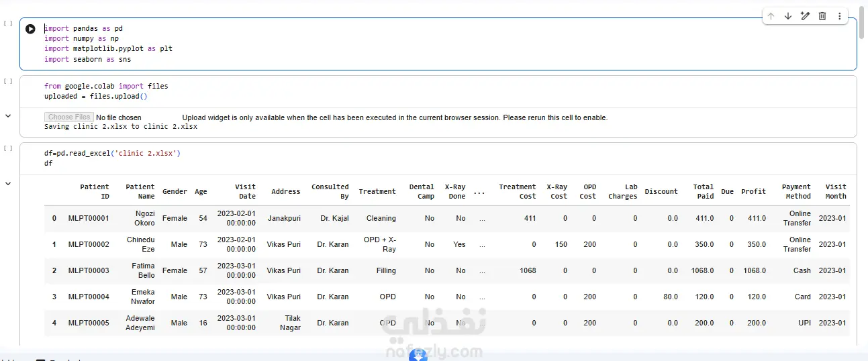Select the MLPT00002 patient ID cell
868x361 pixels.
point(89,244)
